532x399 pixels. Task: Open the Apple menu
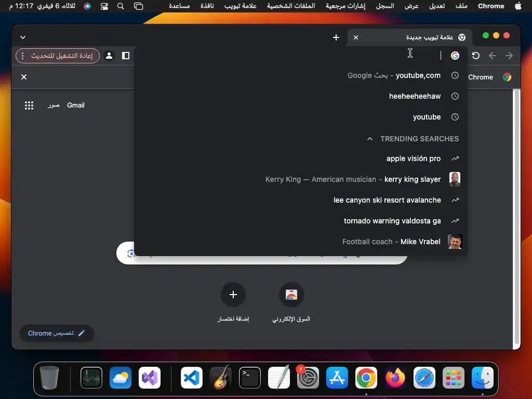click(x=518, y=6)
